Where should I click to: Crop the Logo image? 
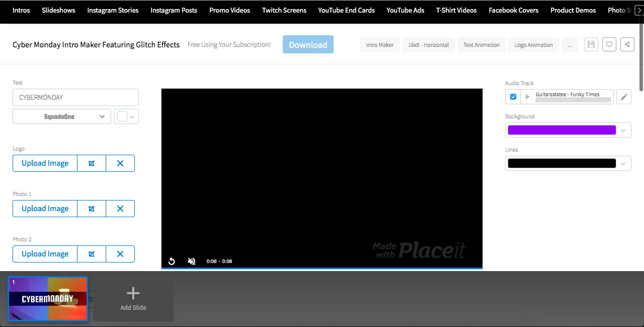[92, 163]
